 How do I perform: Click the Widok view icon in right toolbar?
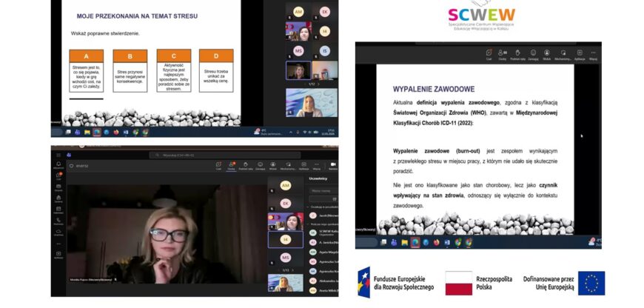coord(546,54)
